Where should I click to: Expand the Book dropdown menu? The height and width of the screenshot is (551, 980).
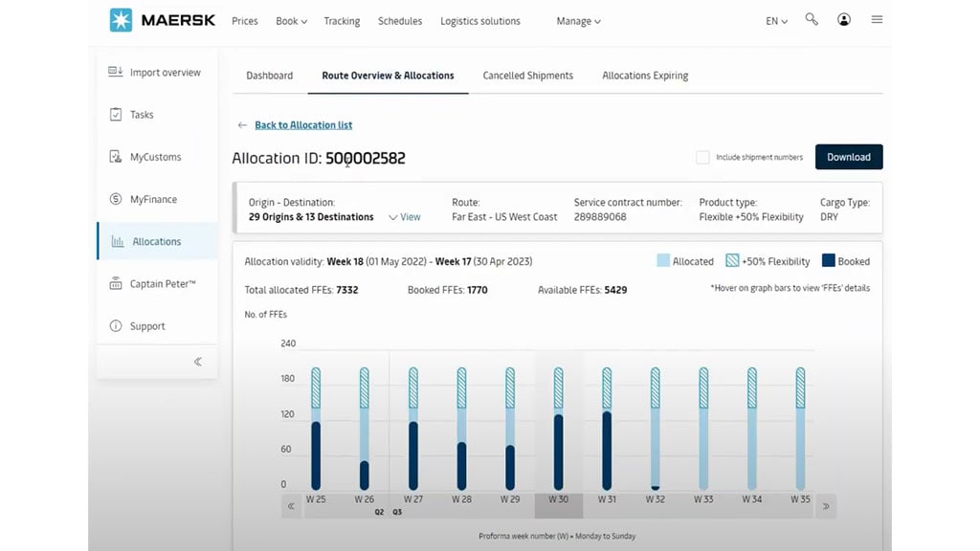point(292,21)
